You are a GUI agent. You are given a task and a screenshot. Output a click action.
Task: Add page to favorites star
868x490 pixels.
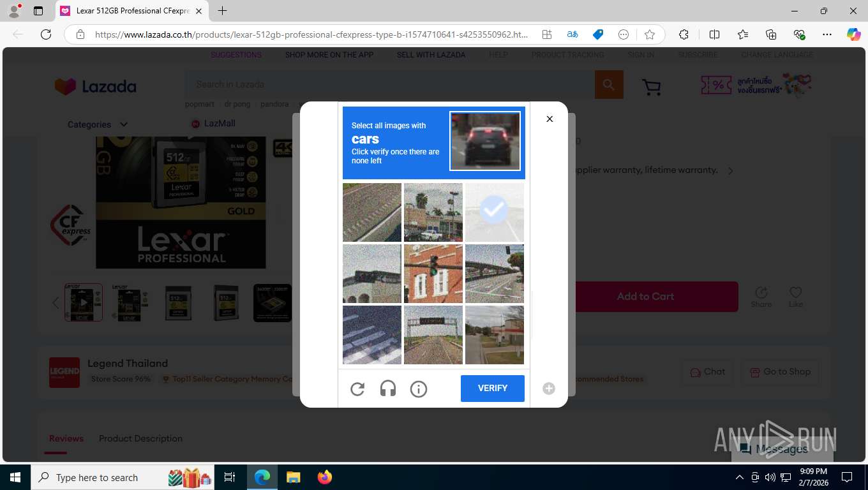point(650,34)
